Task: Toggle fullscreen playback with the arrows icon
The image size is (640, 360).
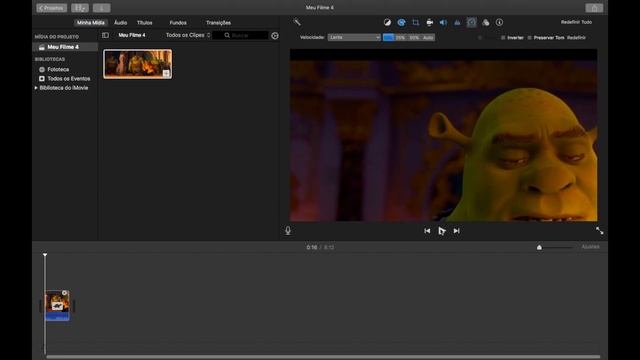Action: pos(599,231)
